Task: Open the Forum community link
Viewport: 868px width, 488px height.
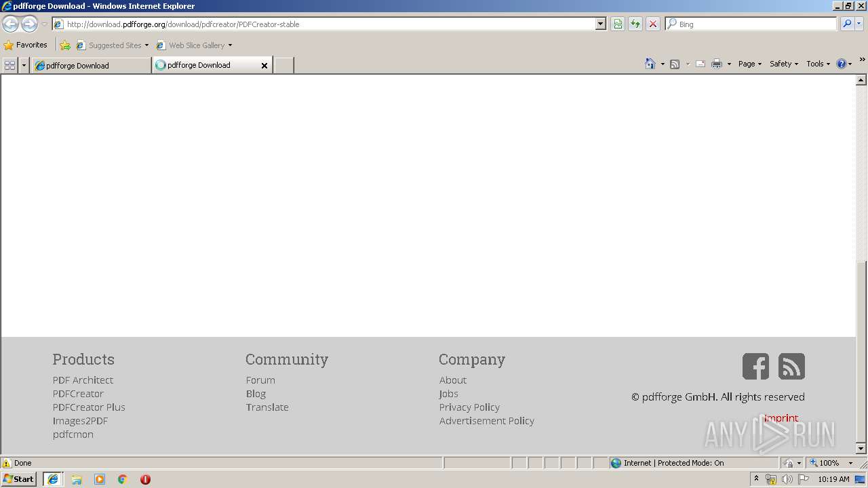Action: [x=260, y=380]
